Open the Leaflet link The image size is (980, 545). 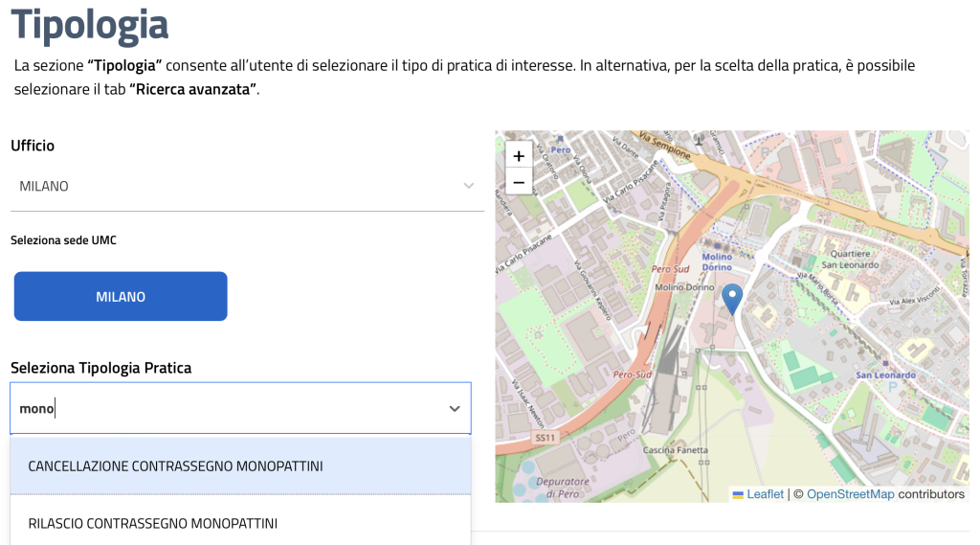765,494
